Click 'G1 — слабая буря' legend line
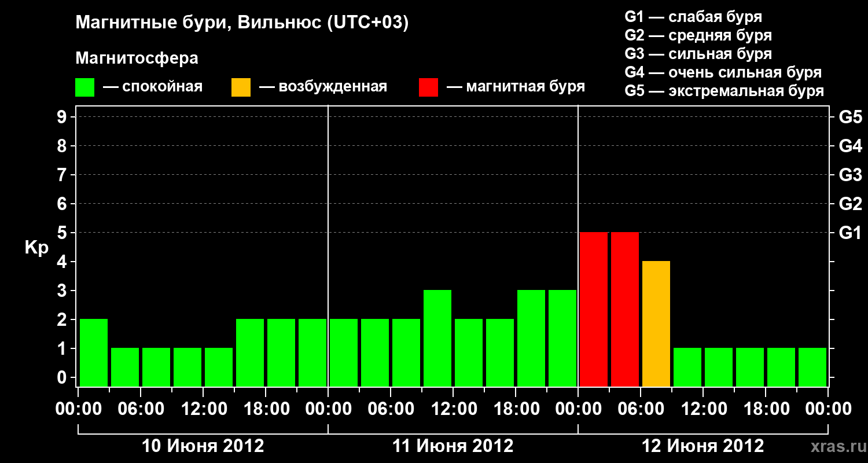This screenshot has width=868, height=463. (x=693, y=17)
